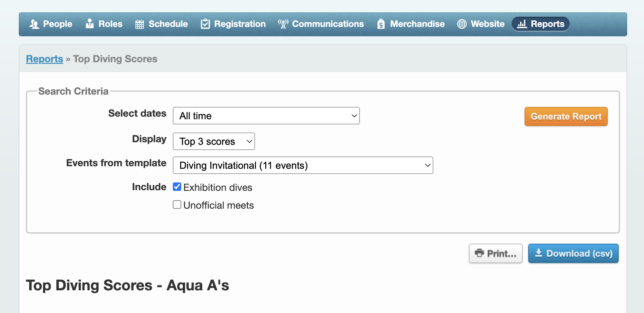Click the Include field label
This screenshot has height=313, width=644.
149,187
